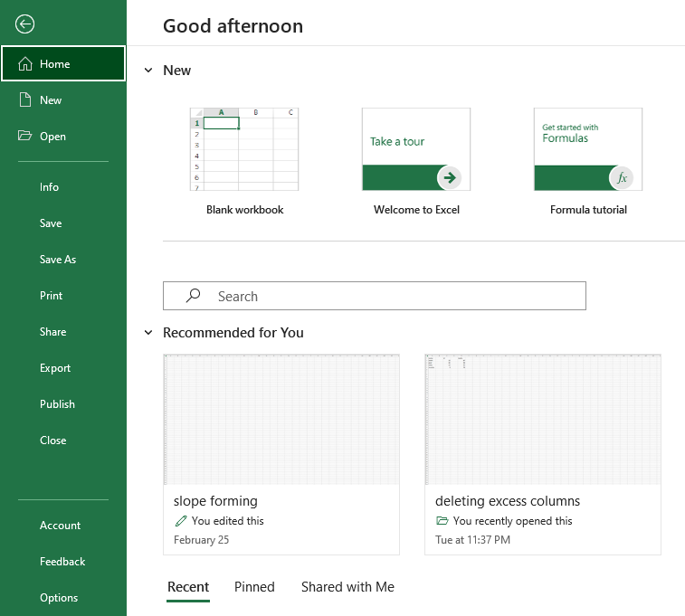Click the 'Blank workbook' label
The width and height of the screenshot is (685, 616).
(x=244, y=210)
